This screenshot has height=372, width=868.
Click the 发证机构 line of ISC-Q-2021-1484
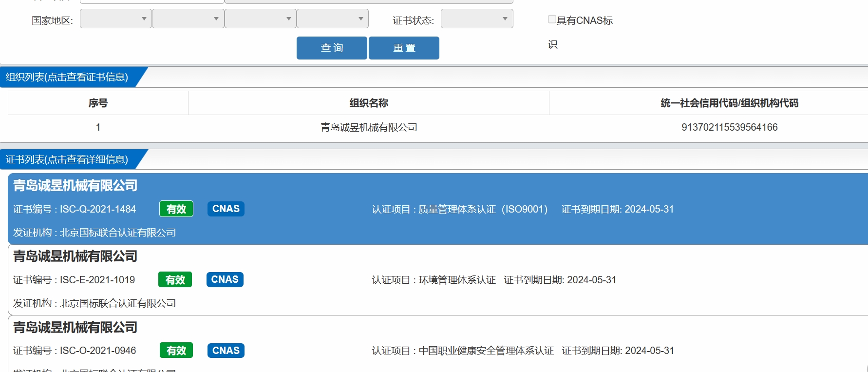pyautogui.click(x=94, y=233)
